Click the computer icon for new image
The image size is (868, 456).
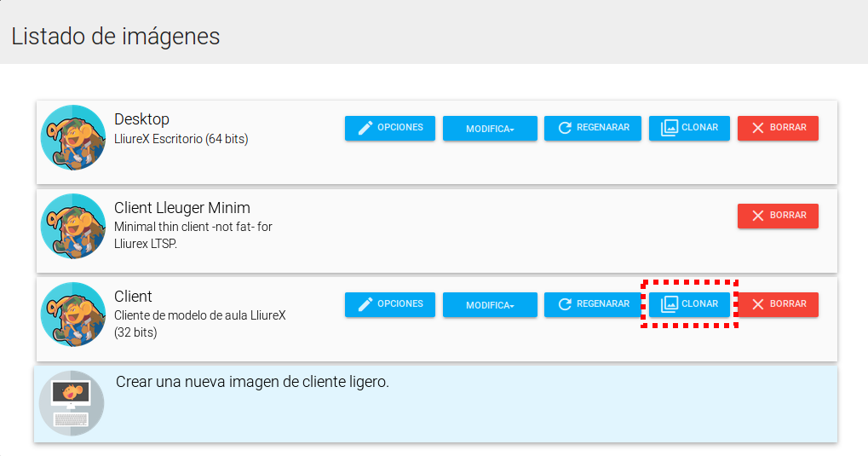(x=72, y=403)
